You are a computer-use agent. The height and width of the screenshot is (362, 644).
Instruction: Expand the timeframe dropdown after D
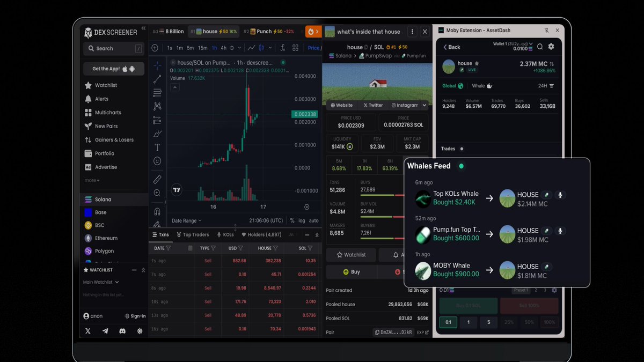coord(240,48)
